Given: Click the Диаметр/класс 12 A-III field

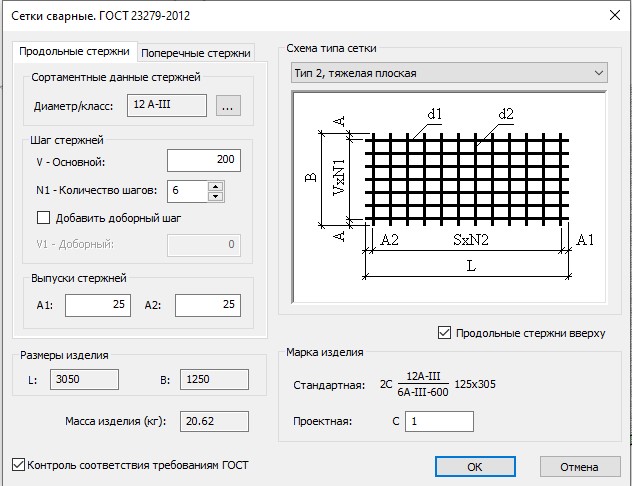Looking at the screenshot, I should (165, 105).
